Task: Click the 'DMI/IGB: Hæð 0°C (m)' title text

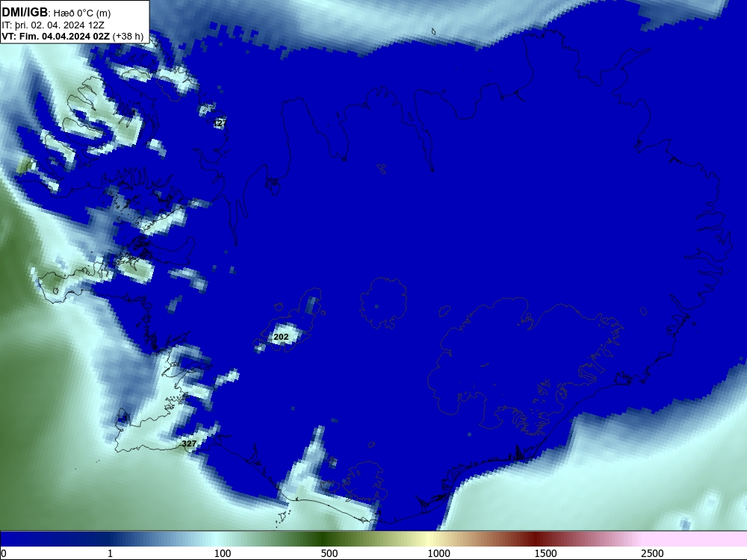Action: tap(56, 13)
